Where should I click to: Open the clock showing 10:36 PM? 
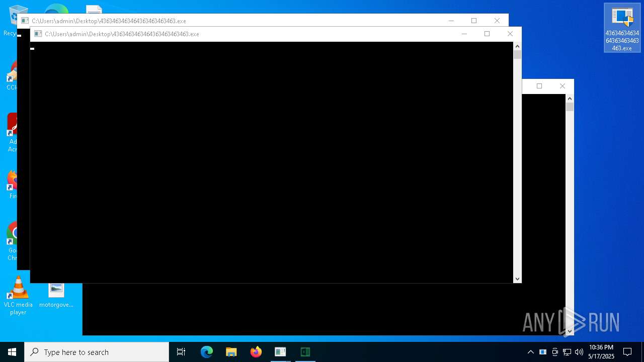601,352
